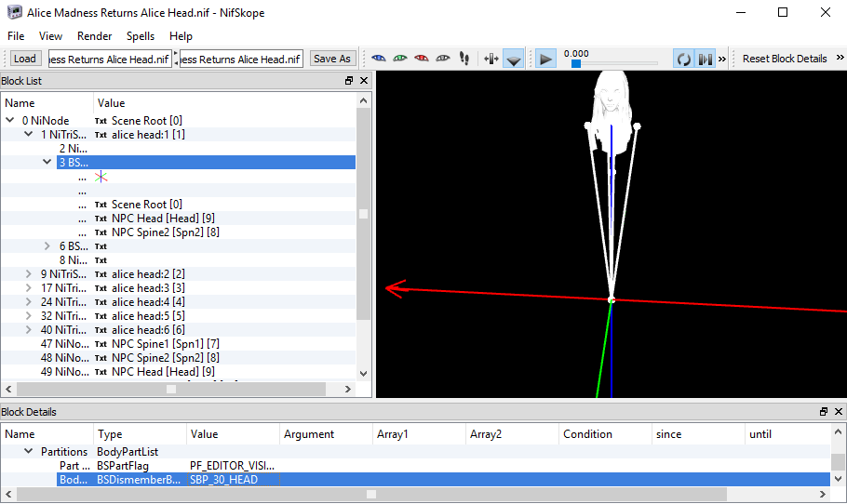Screen dimensions: 847x504
Task: Click the PF_EDITOR_VISI... value cell
Action: coord(234,465)
